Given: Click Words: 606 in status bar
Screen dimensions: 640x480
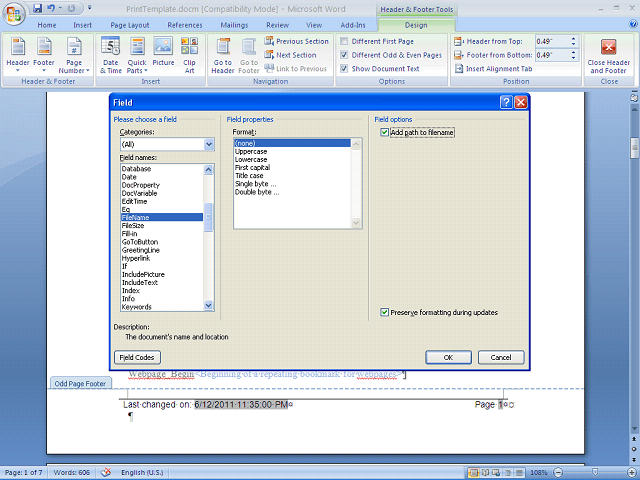Looking at the screenshot, I should click(71, 472).
